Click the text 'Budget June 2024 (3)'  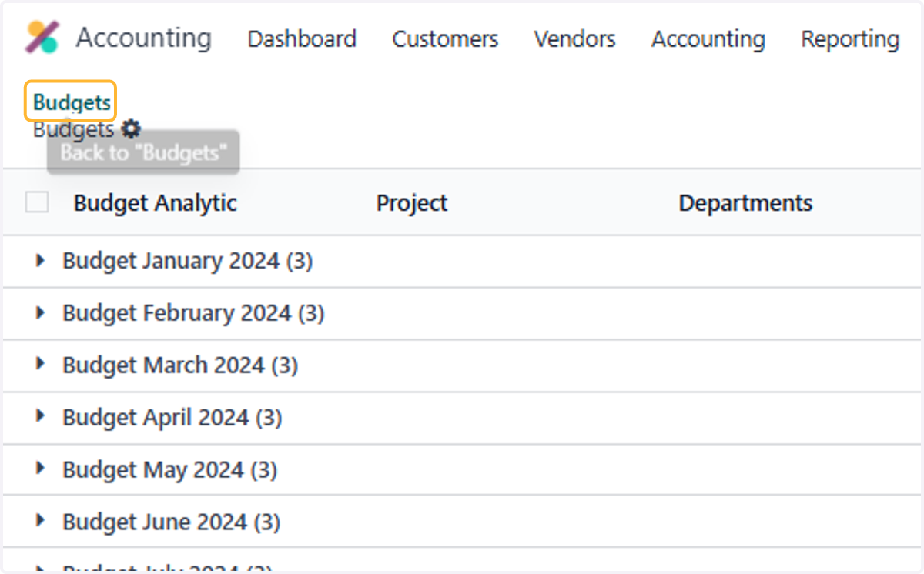point(171,522)
